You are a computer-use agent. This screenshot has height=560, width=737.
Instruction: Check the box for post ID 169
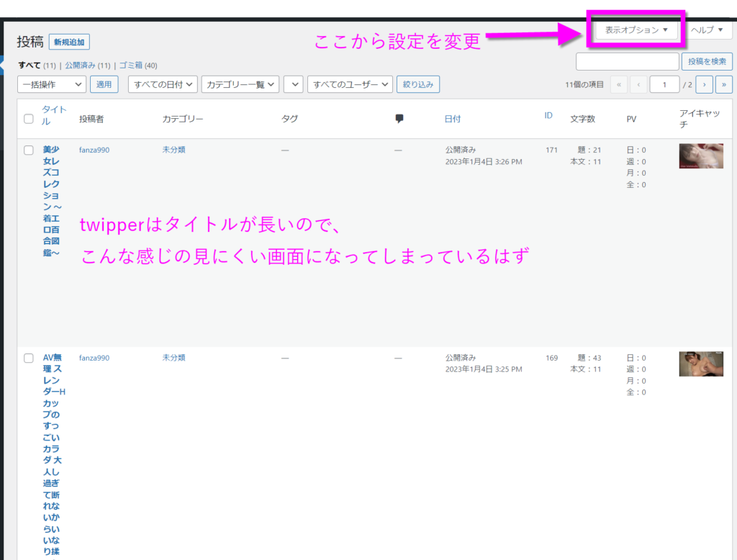tap(29, 358)
